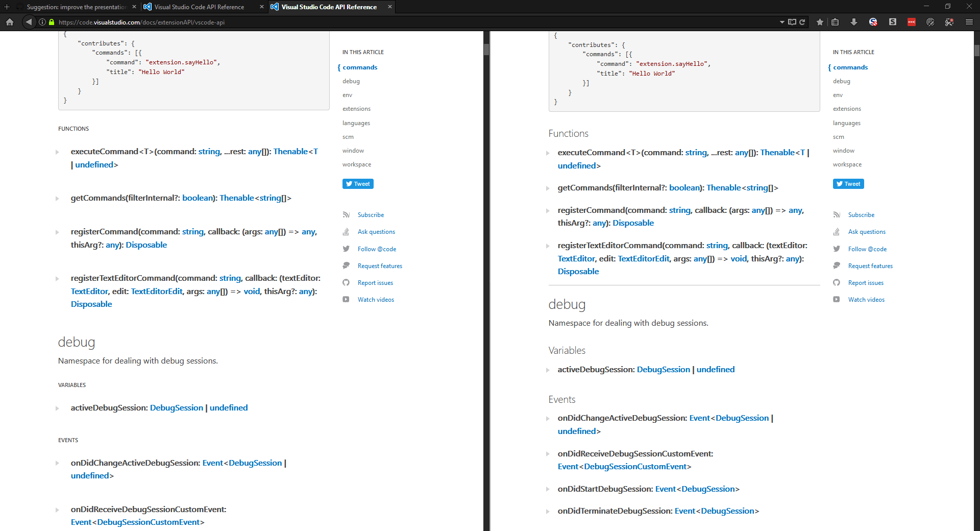Open the address bar history dropdown

click(x=781, y=22)
